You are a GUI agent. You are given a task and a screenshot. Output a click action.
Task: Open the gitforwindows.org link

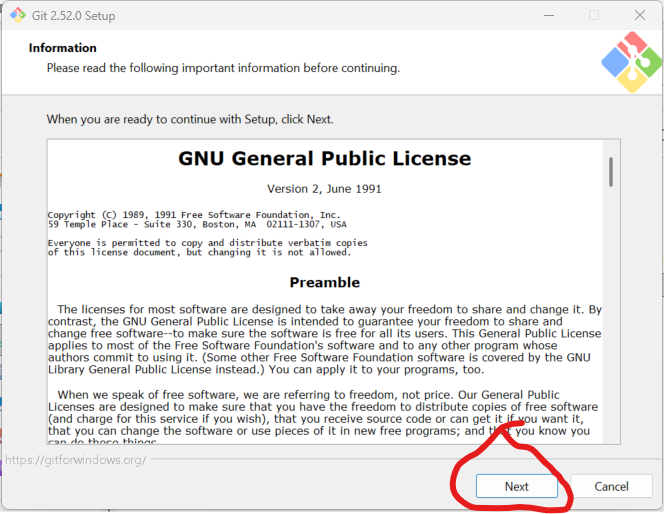(76, 460)
